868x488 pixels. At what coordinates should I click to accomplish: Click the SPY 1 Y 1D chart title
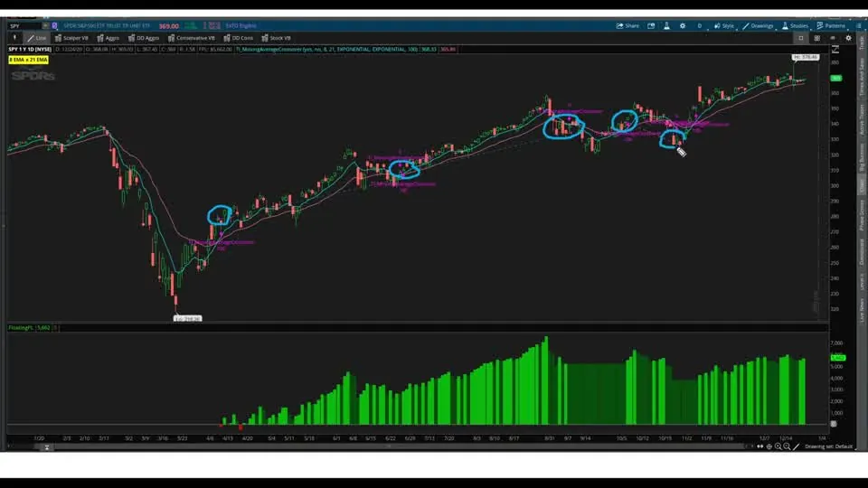click(x=30, y=49)
